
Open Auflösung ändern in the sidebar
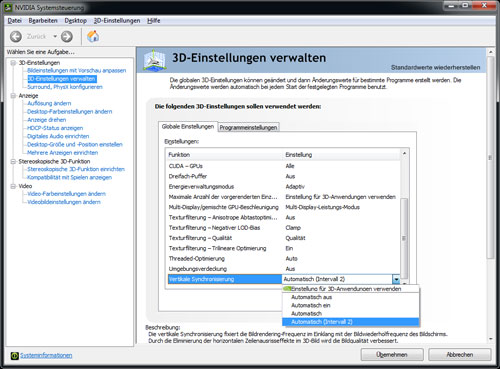(49, 103)
